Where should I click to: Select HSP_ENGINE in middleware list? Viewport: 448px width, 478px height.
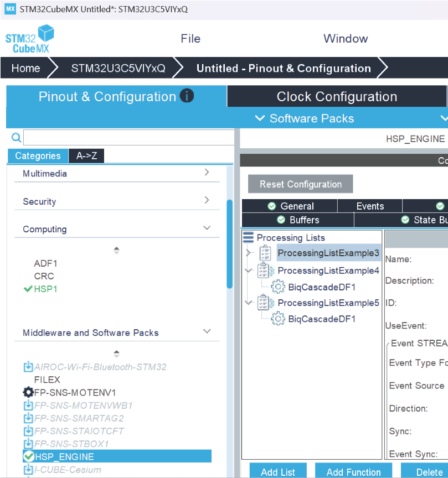pyautogui.click(x=117, y=456)
